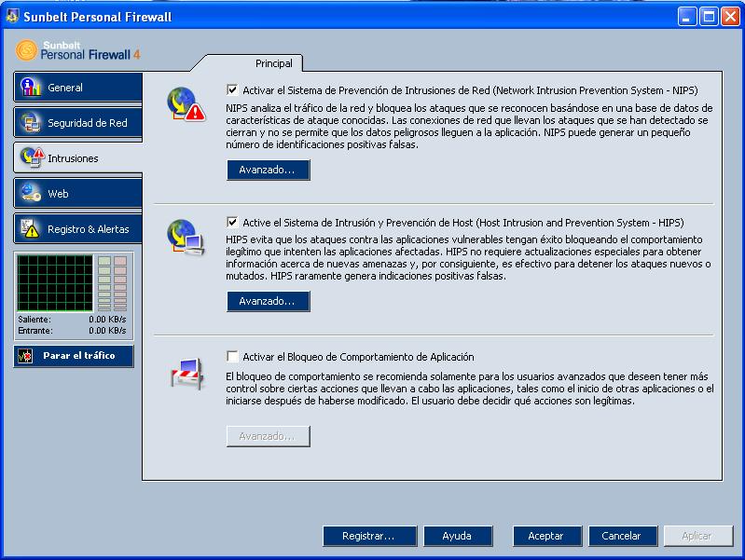This screenshot has width=745, height=560.
Task: Click the network traffic graph monitor
Action: coord(55,282)
